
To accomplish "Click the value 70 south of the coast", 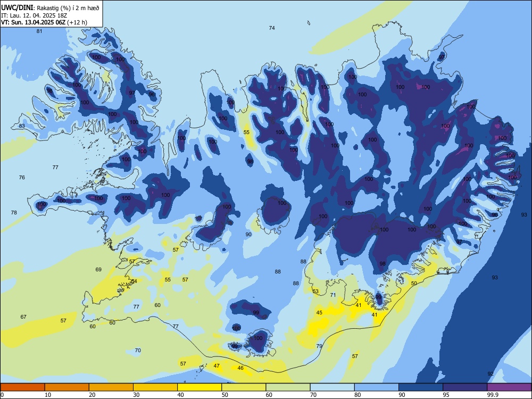I will click(x=138, y=351).
